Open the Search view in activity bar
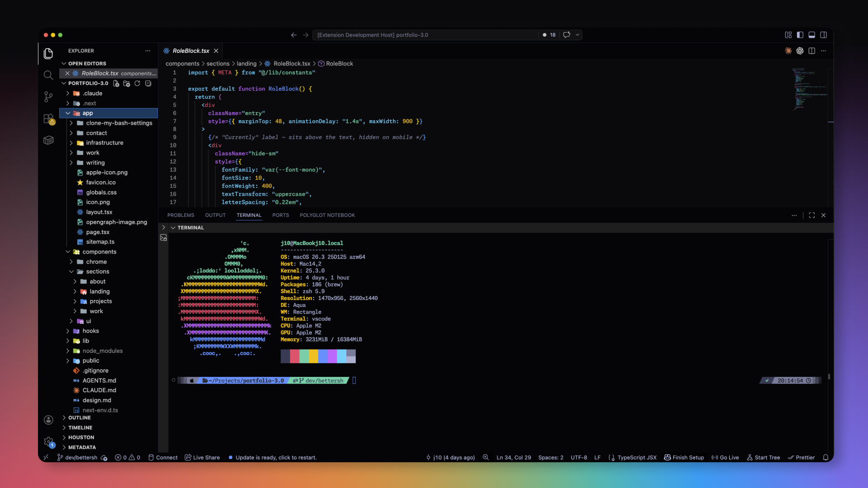 48,75
